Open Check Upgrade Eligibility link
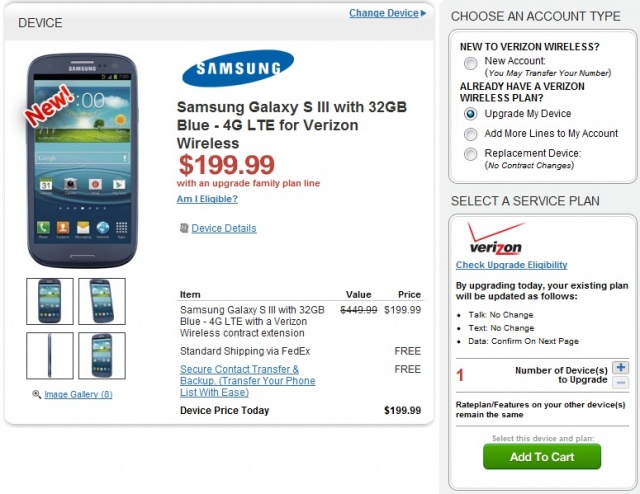The height and width of the screenshot is (494, 640). [x=511, y=265]
